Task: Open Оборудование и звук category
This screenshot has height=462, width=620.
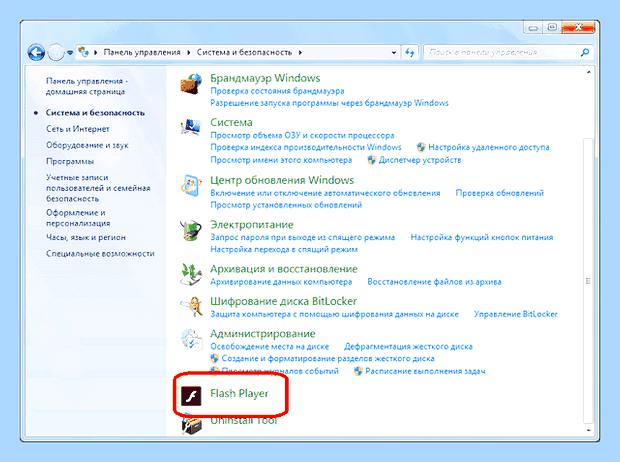Action: pyautogui.click(x=87, y=145)
